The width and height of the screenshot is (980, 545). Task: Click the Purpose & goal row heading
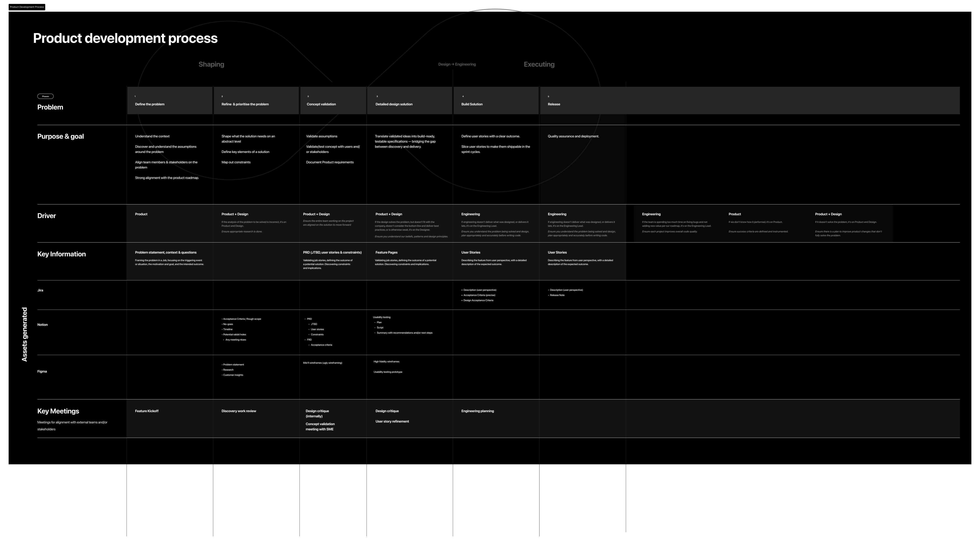click(x=61, y=136)
